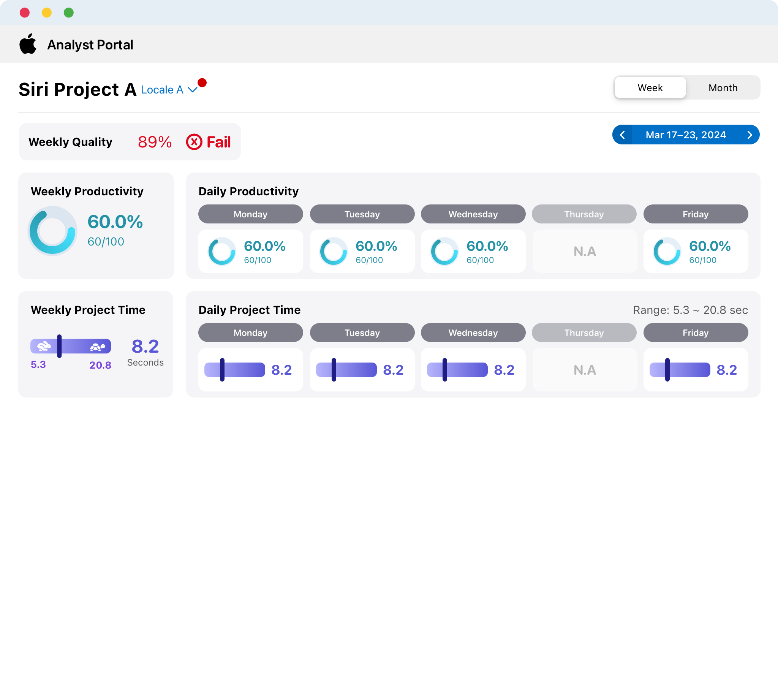Click the yellow minimize window button
Screen dimensions: 778x700
pyautogui.click(x=47, y=13)
